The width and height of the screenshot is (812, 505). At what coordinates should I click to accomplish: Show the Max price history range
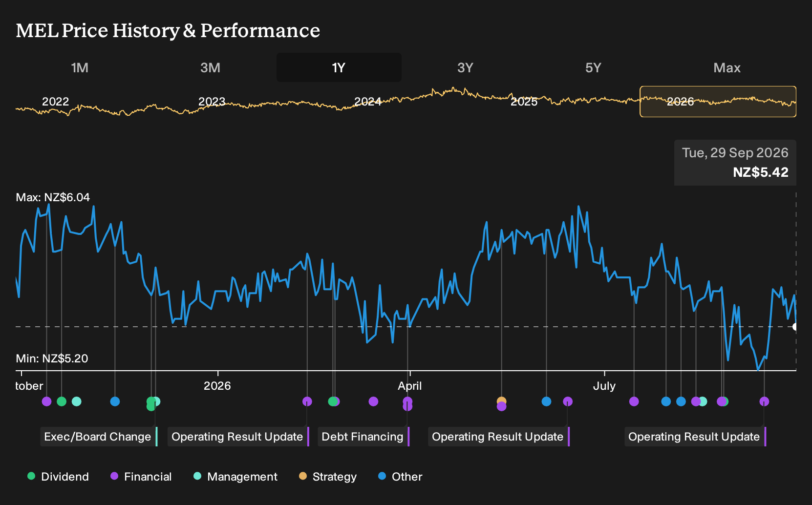[x=727, y=67]
